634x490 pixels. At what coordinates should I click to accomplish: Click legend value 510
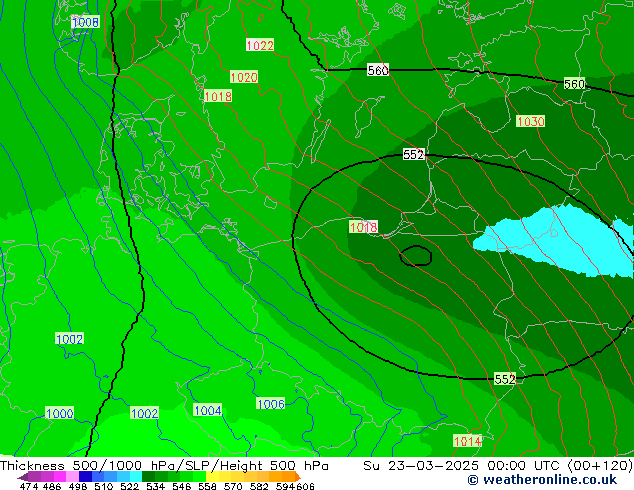(x=104, y=486)
